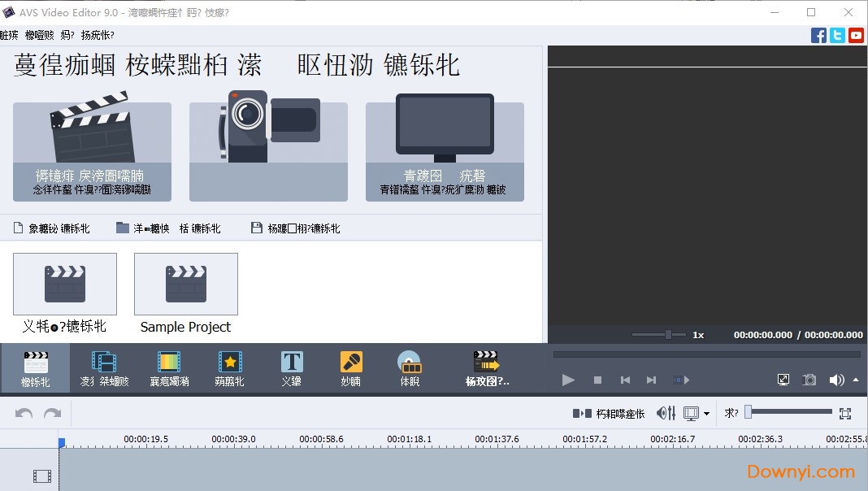Image resolution: width=868 pixels, height=491 pixels.
Task: Select the Text tool icon
Action: click(291, 367)
